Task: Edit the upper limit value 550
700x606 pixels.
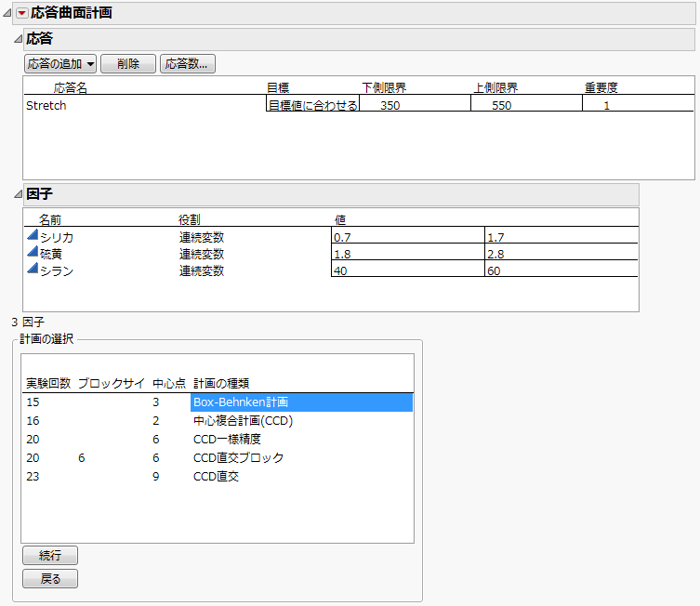Action: click(x=526, y=105)
